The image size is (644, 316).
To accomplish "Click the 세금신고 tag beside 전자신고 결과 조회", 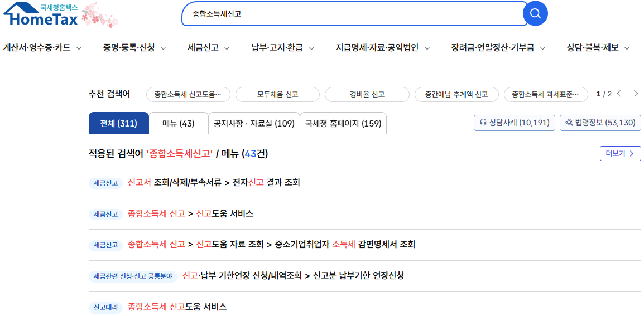I will click(105, 183).
